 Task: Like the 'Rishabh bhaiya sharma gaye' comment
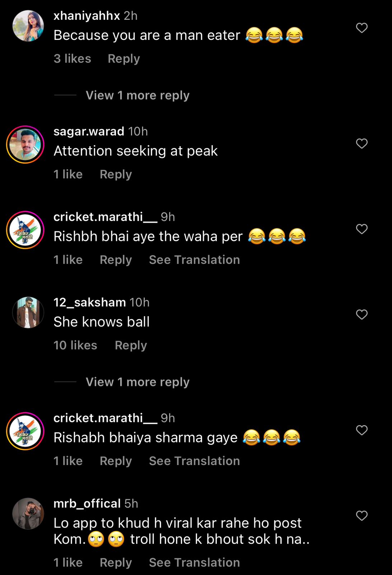pyautogui.click(x=362, y=430)
